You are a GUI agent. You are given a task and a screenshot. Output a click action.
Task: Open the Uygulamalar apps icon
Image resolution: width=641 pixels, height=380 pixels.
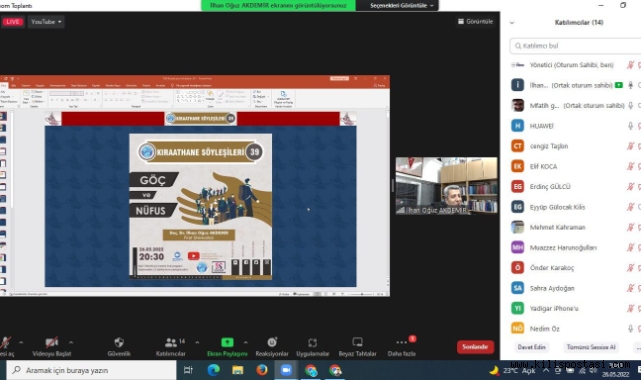point(312,342)
